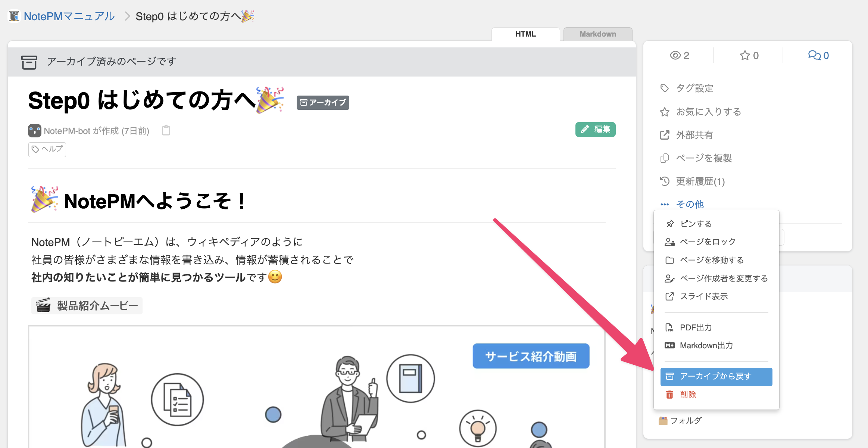Click the duplicate icon beside ページを複製

pos(664,158)
